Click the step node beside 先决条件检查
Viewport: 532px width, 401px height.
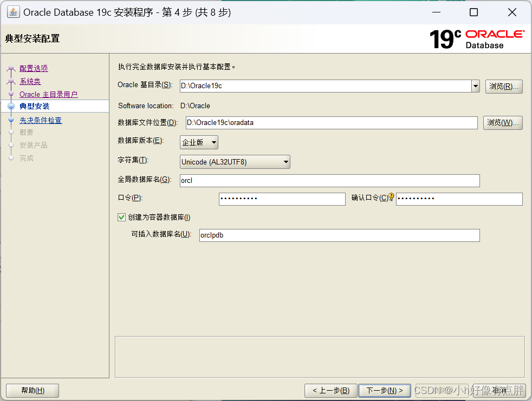(x=12, y=120)
